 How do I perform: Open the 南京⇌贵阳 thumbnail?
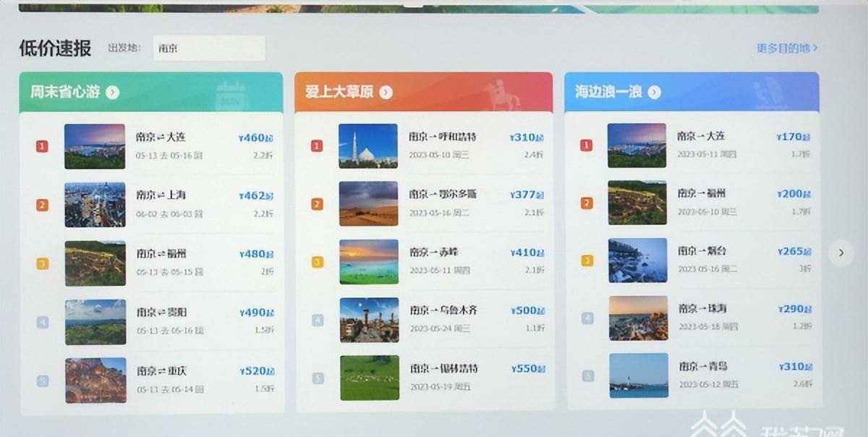point(95,322)
